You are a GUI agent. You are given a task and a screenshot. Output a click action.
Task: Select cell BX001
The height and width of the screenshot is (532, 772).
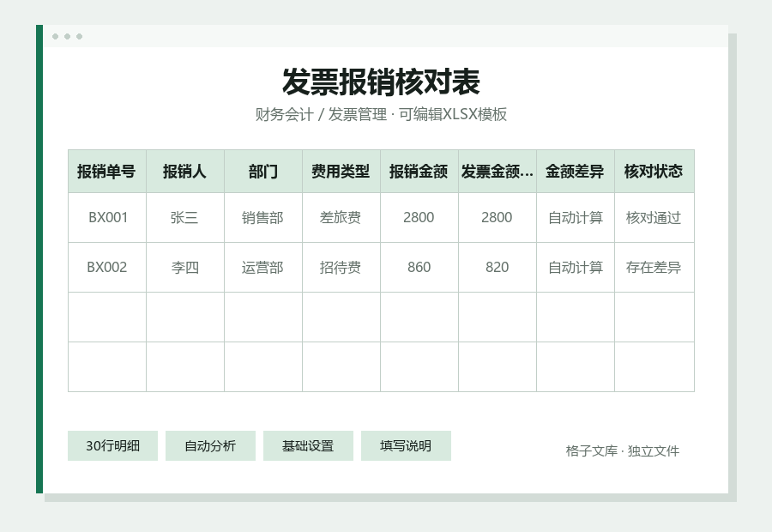pyautogui.click(x=107, y=217)
